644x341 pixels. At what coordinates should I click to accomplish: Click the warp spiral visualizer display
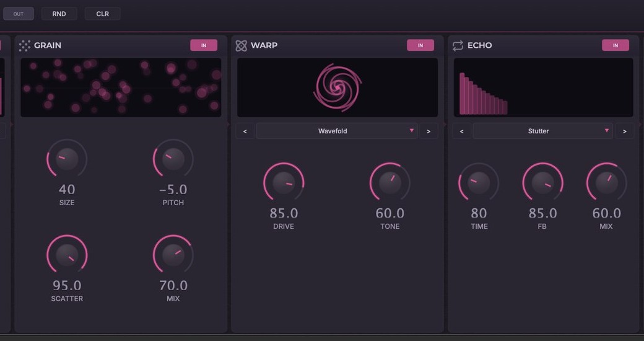(x=337, y=87)
